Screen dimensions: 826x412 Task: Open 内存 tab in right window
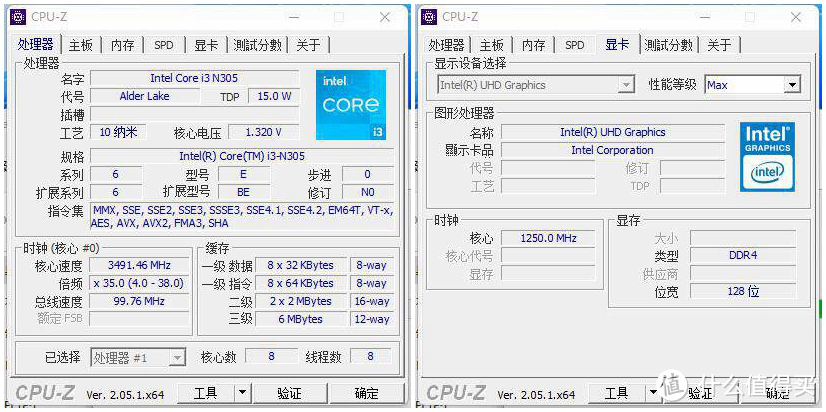point(533,45)
